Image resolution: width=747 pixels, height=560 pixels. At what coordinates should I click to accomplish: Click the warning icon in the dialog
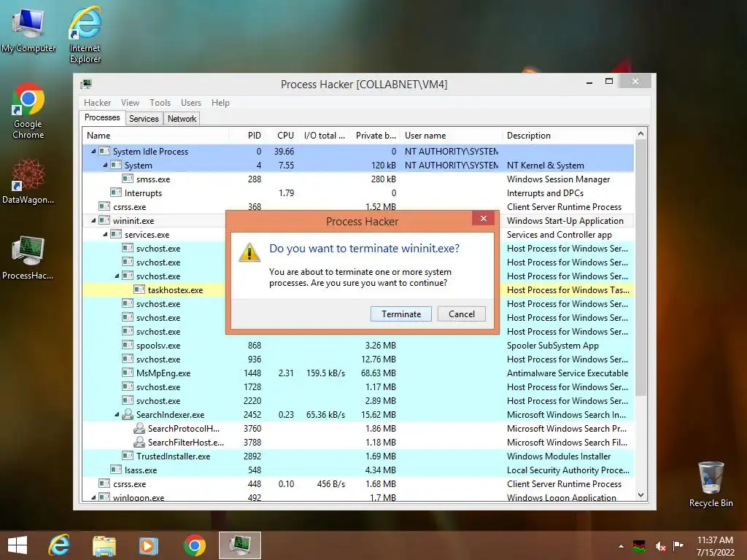coord(249,252)
